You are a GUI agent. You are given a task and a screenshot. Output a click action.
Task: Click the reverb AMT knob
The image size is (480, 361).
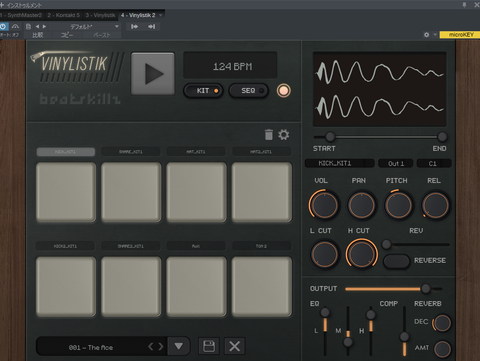point(442,349)
